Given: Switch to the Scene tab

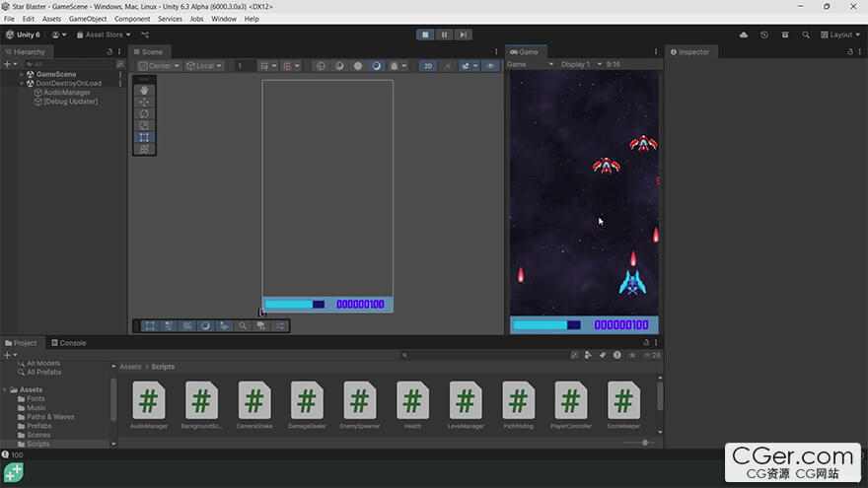Looking at the screenshot, I should [148, 52].
